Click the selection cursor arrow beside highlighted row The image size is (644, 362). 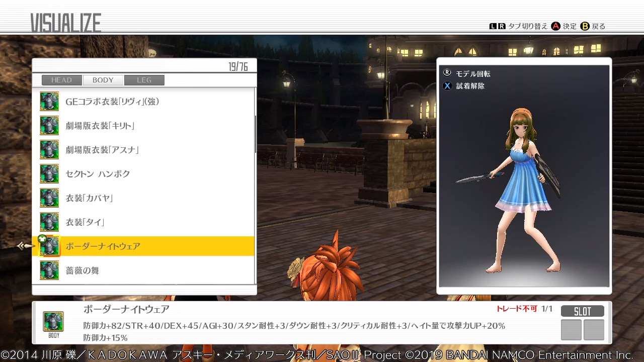coord(26,246)
